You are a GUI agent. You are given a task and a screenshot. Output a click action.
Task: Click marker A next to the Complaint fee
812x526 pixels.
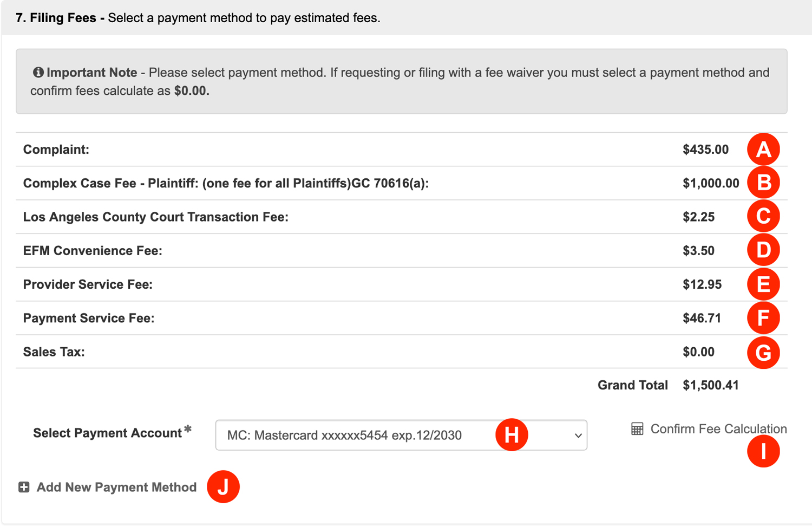click(x=764, y=149)
